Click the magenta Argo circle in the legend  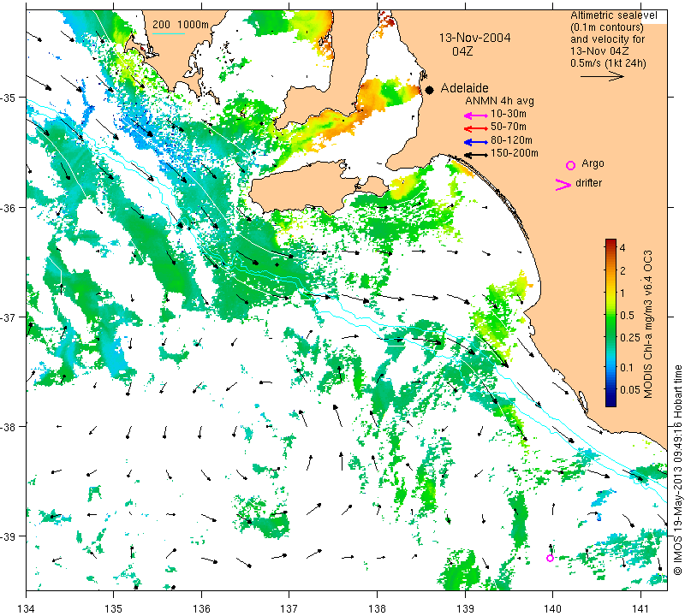tap(570, 165)
